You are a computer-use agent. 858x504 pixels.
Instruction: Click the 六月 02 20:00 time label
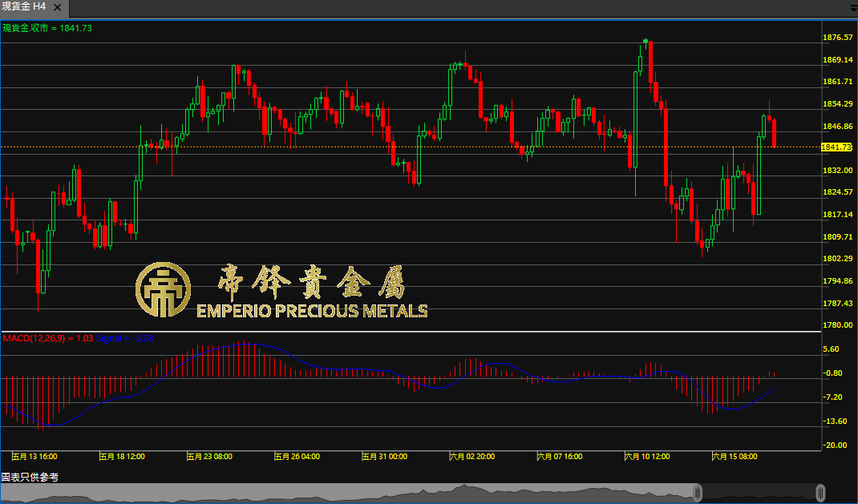472,457
